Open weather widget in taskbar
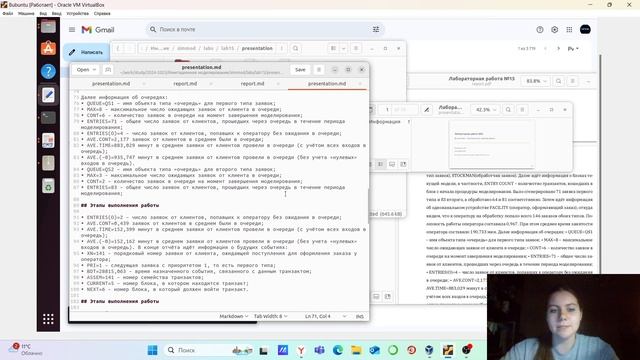Viewport: 640px width, 360px height. 25,349
